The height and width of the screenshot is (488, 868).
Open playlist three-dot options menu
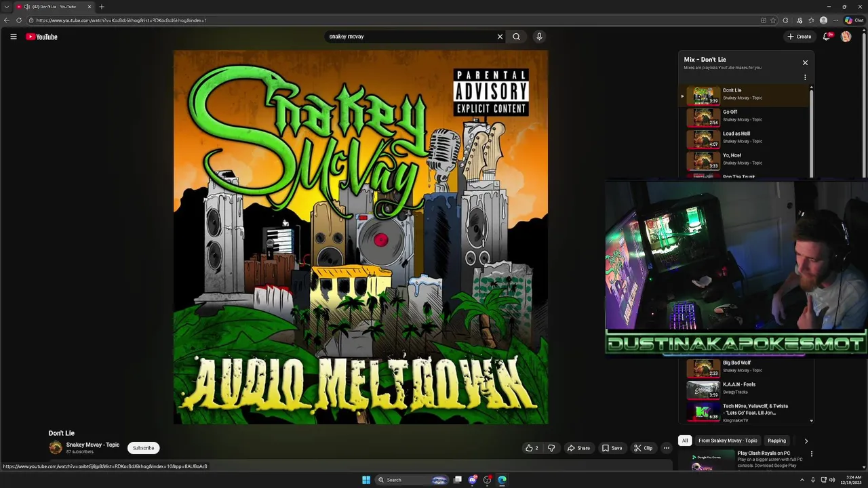click(x=805, y=77)
